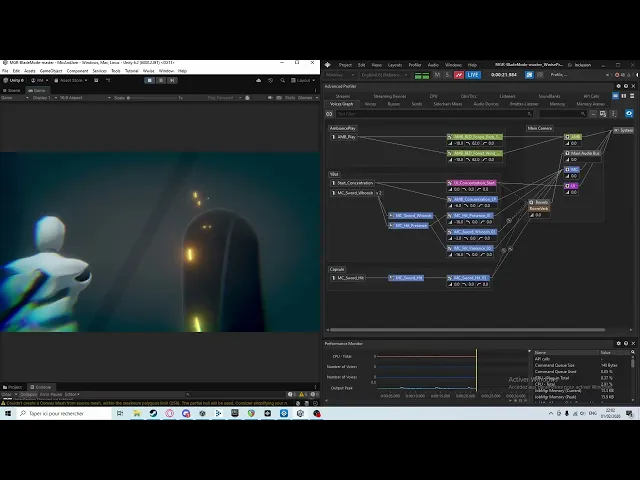
Task: Select the AMB_Play event node
Action: (344, 137)
